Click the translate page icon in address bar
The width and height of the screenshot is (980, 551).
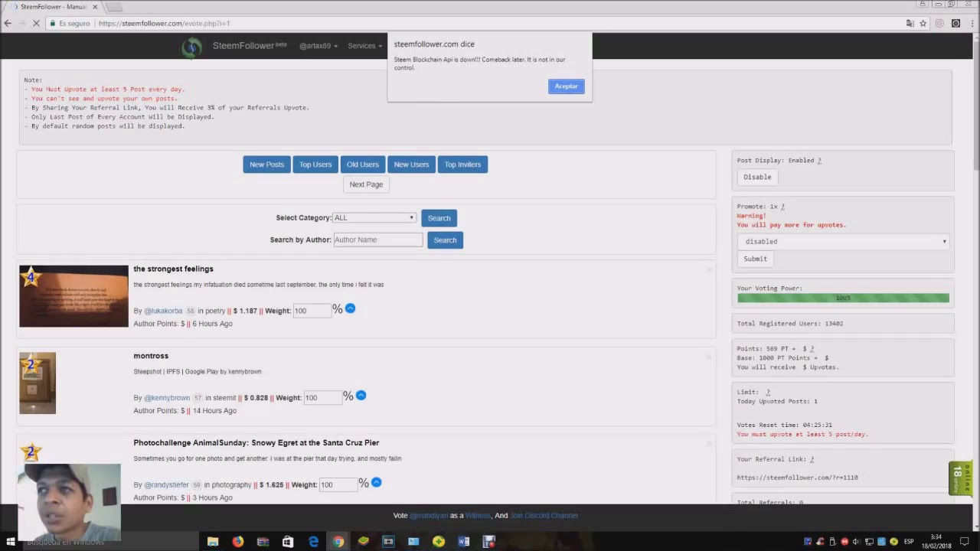pos(910,24)
